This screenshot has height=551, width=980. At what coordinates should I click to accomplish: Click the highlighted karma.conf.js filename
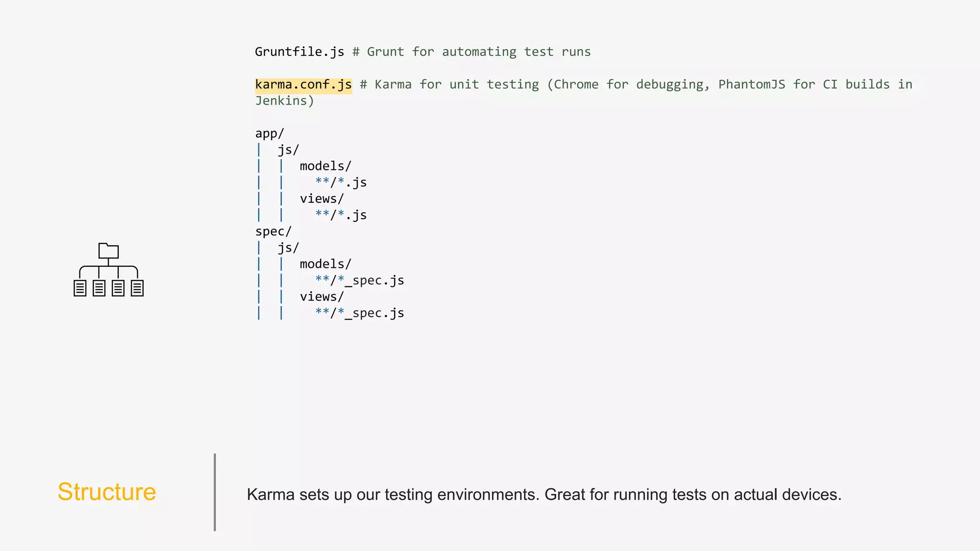click(x=303, y=85)
